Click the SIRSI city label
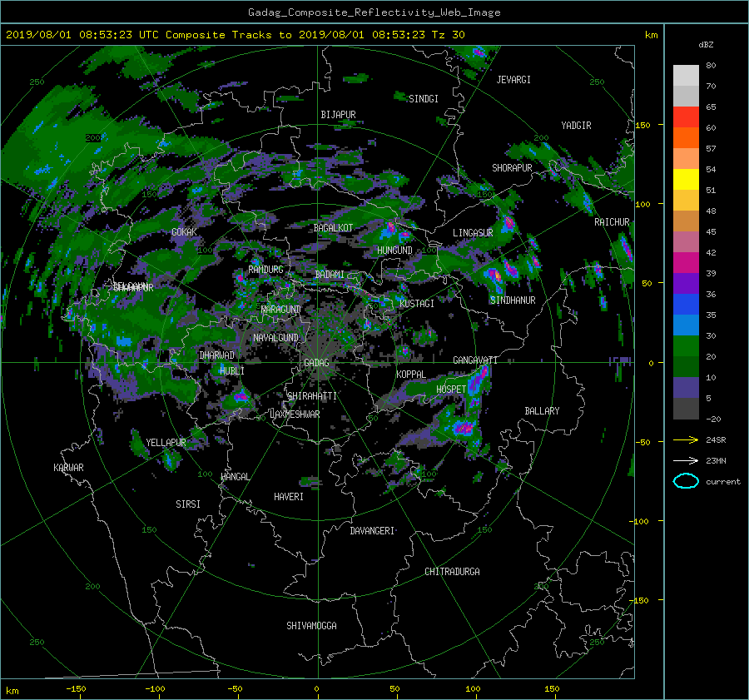The width and height of the screenshot is (749, 700). click(188, 504)
